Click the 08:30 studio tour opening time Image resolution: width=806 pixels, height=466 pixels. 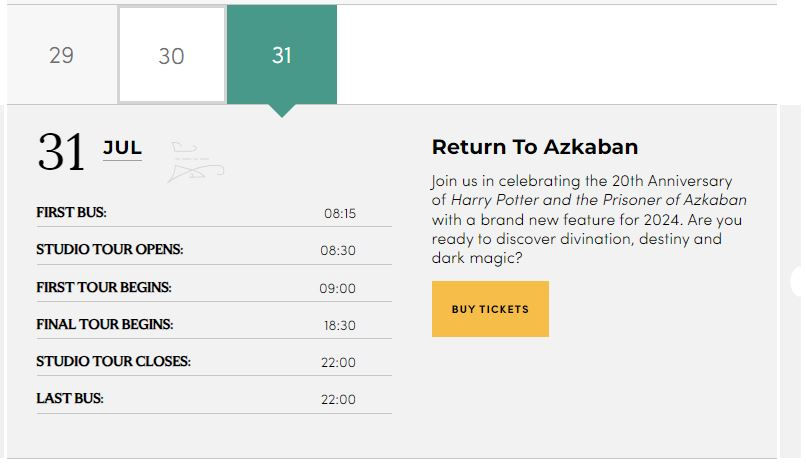point(338,250)
